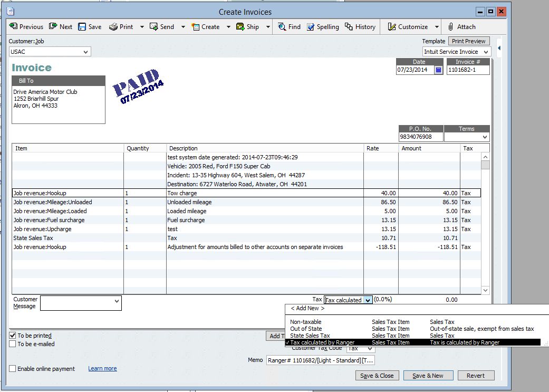
Task: Toggle Enable online payment checkbox
Action: [13, 369]
